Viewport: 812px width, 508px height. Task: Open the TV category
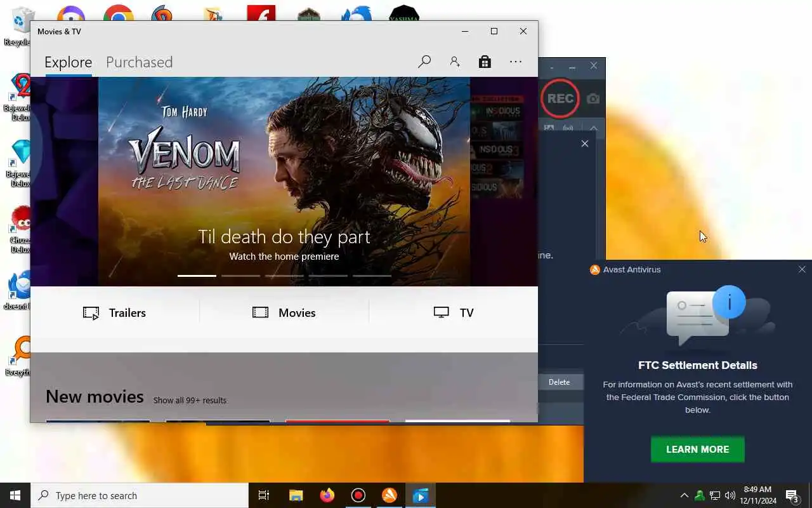point(453,312)
